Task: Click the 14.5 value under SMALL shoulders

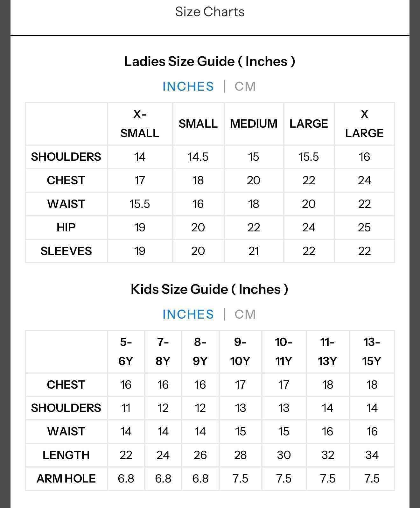Action: pos(198,157)
